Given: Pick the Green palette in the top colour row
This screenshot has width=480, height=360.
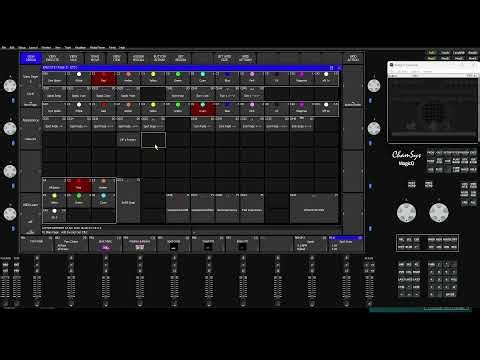Looking at the screenshot, I should 178,79.
